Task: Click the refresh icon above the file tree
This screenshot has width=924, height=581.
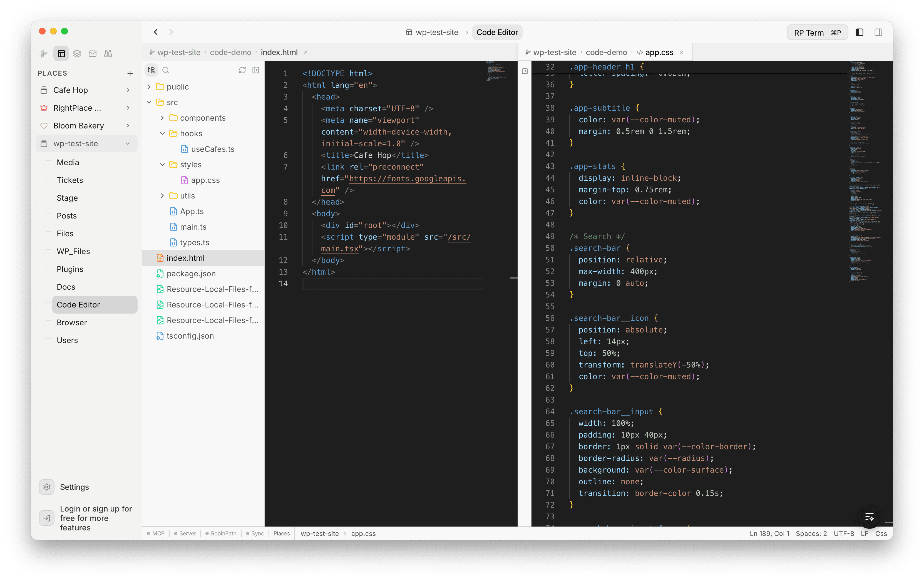Action: click(242, 70)
